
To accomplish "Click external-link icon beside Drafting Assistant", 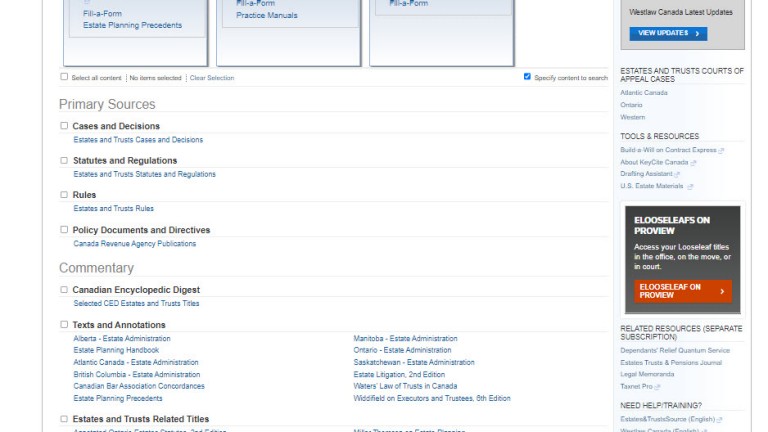I will click(x=677, y=174).
